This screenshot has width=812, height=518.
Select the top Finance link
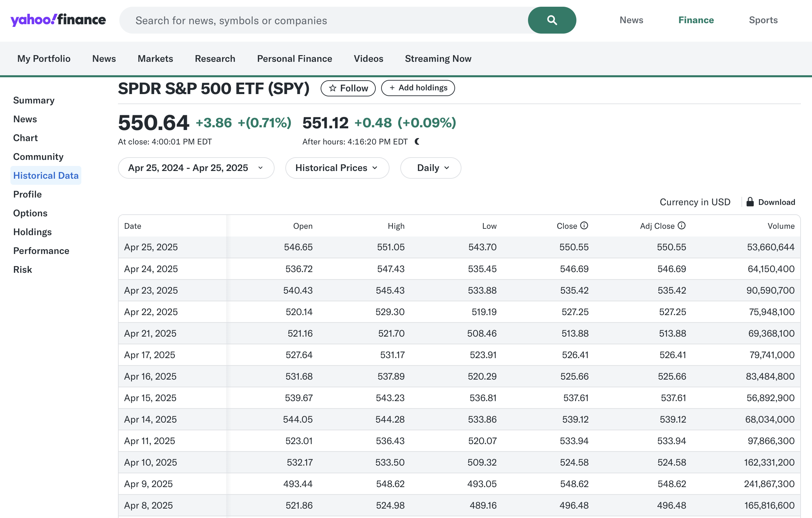pos(696,20)
